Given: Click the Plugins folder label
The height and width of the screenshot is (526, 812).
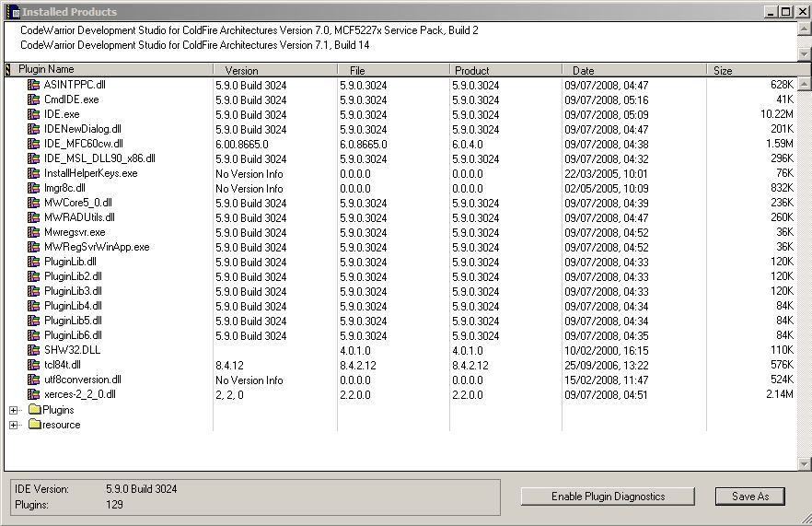Looking at the screenshot, I should coord(58,410).
